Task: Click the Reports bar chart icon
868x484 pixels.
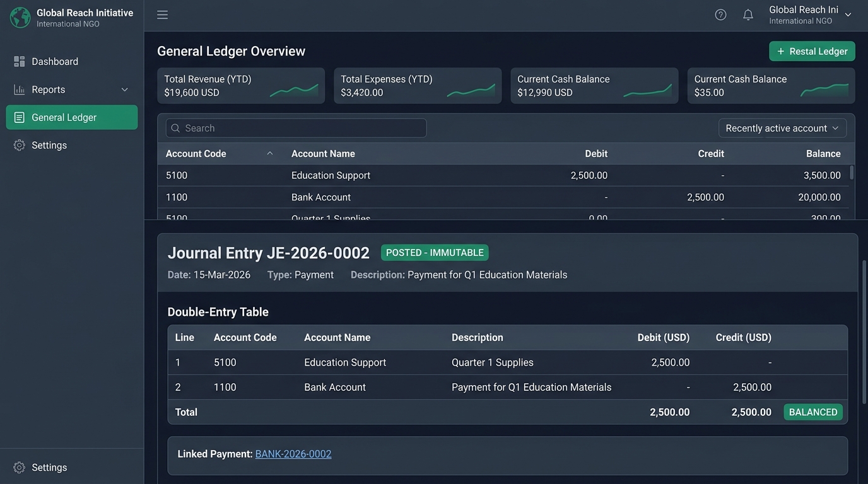Action: (x=20, y=89)
